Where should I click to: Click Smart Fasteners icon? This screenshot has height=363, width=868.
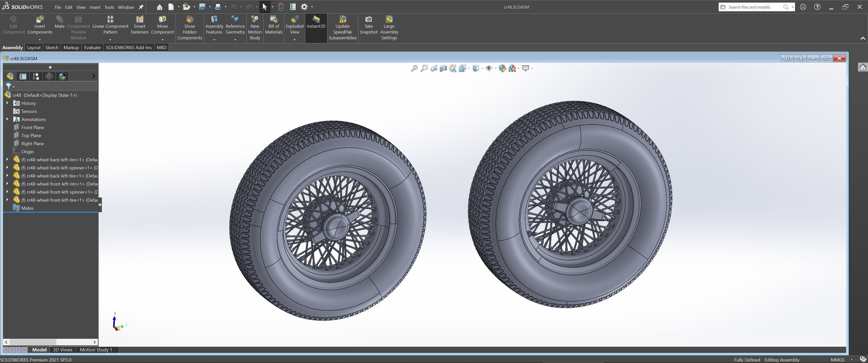point(140,19)
